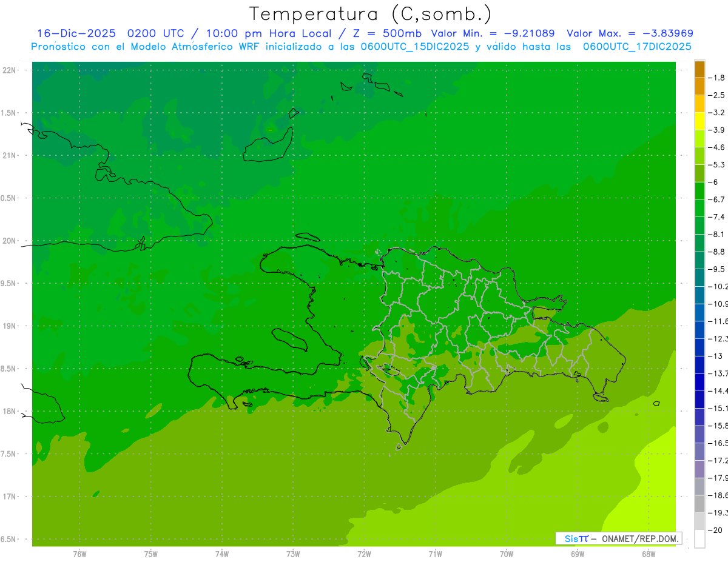This screenshot has height=562, width=728.
Task: Pick the lime swatch between -3.9 and -4.6
Action: pyautogui.click(x=700, y=139)
